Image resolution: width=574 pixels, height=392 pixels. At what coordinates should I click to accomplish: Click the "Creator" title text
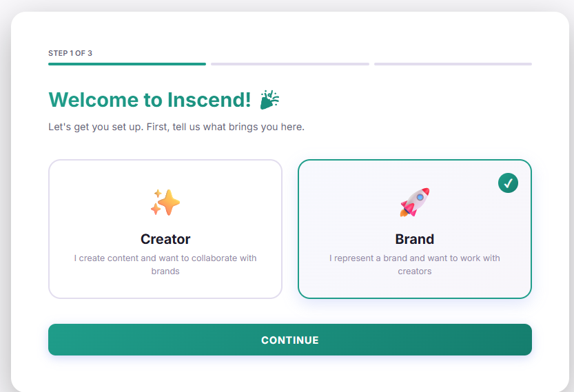(x=165, y=239)
